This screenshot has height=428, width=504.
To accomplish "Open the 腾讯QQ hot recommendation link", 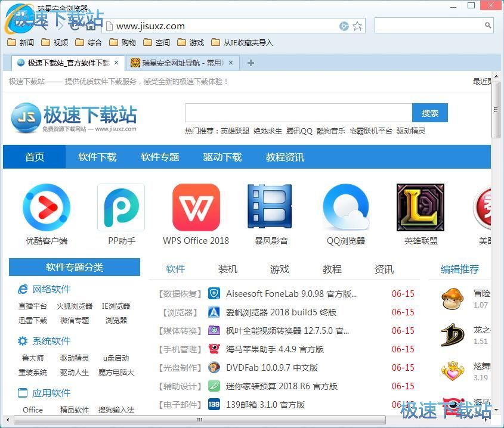I will (x=299, y=131).
